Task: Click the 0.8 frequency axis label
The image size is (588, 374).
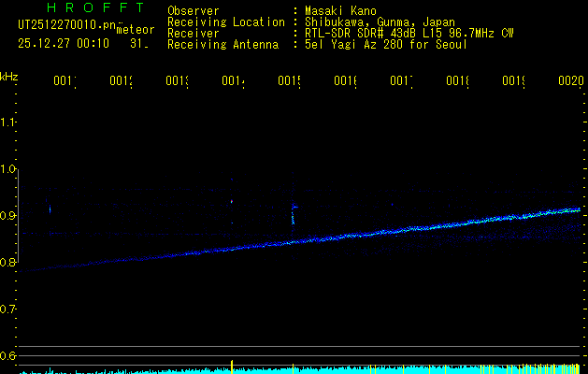Action: 7,262
